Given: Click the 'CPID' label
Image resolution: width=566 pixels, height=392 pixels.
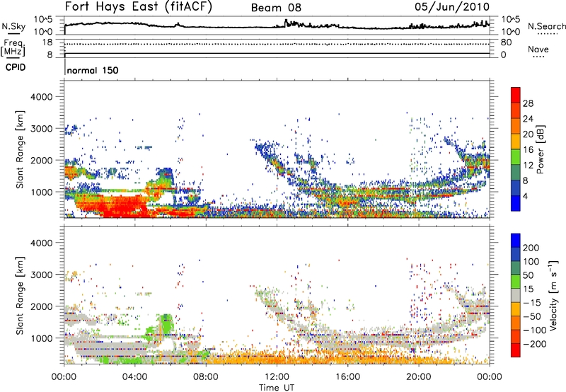Looking at the screenshot, I should coord(16,67).
